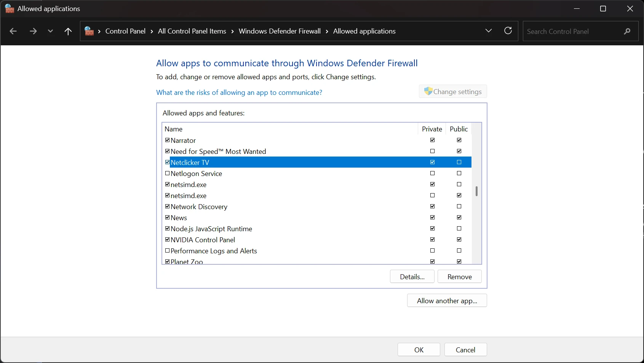Open the Allow another app dialog

click(447, 301)
